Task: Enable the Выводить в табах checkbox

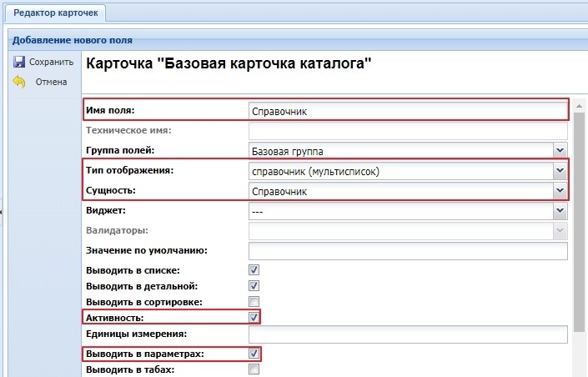Action: 254,369
